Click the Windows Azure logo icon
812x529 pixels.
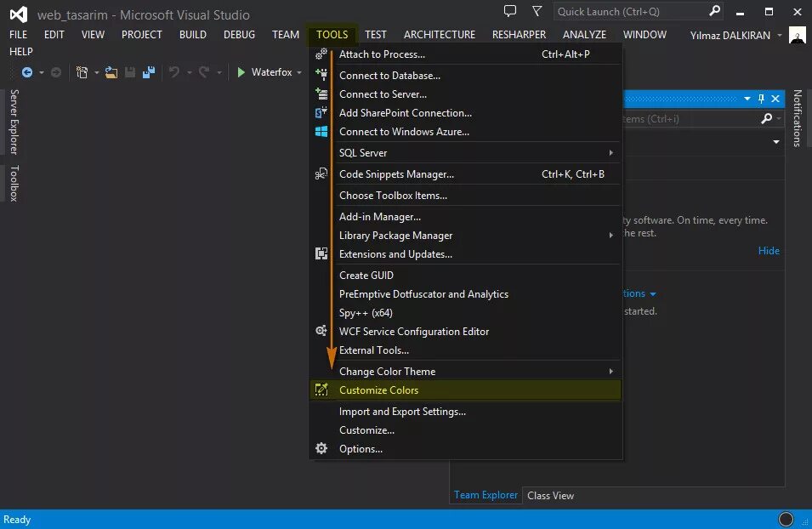click(x=321, y=132)
